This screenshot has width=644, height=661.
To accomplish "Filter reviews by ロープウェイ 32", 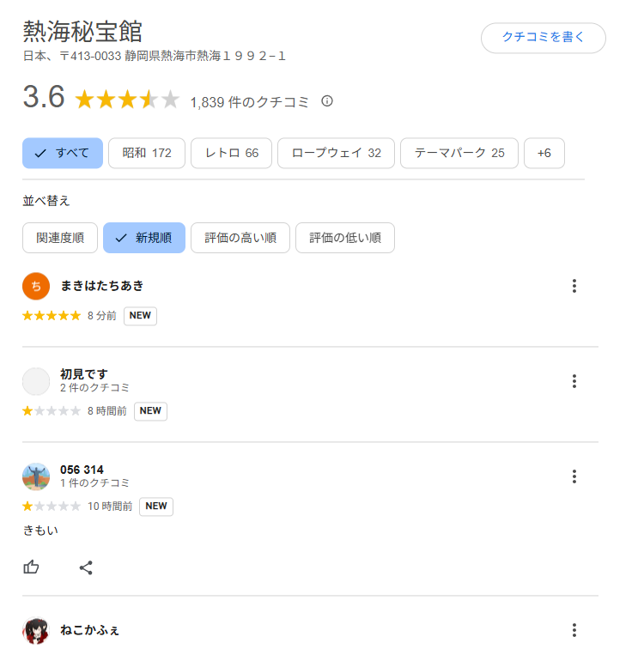I will [x=336, y=153].
